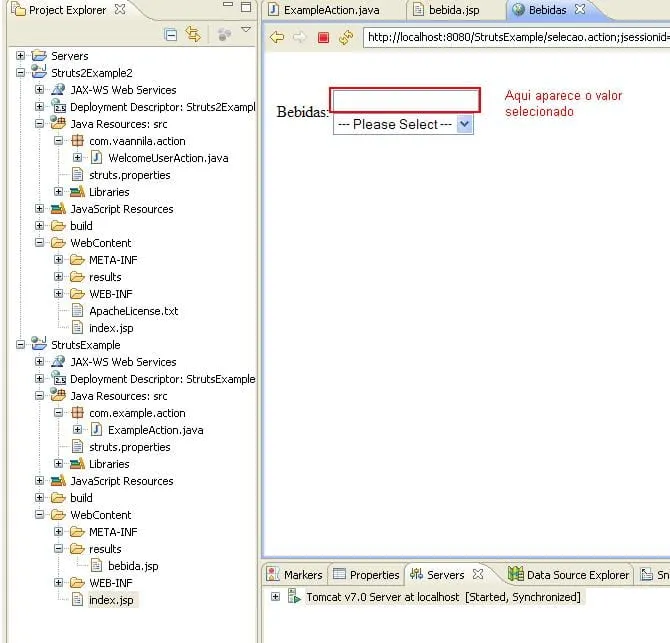Select struts.properties under com.example.action
This screenshot has height=643, width=670.
coord(129,447)
